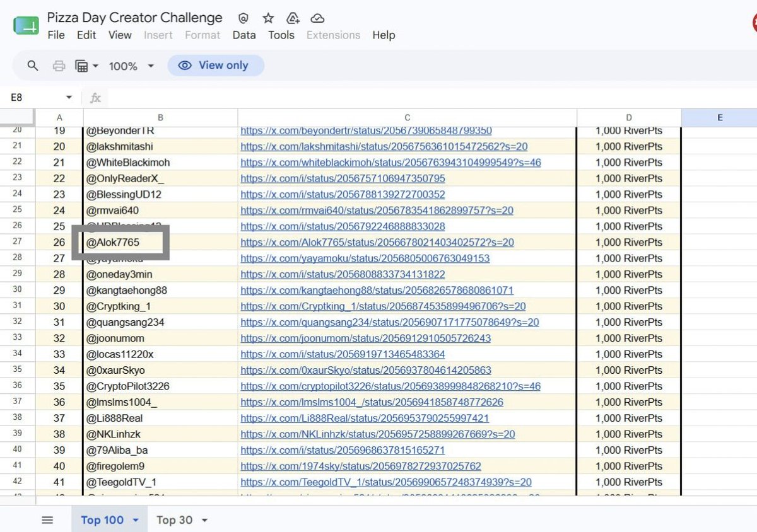This screenshot has width=757, height=532.
Task: Select column E header
Action: point(719,117)
